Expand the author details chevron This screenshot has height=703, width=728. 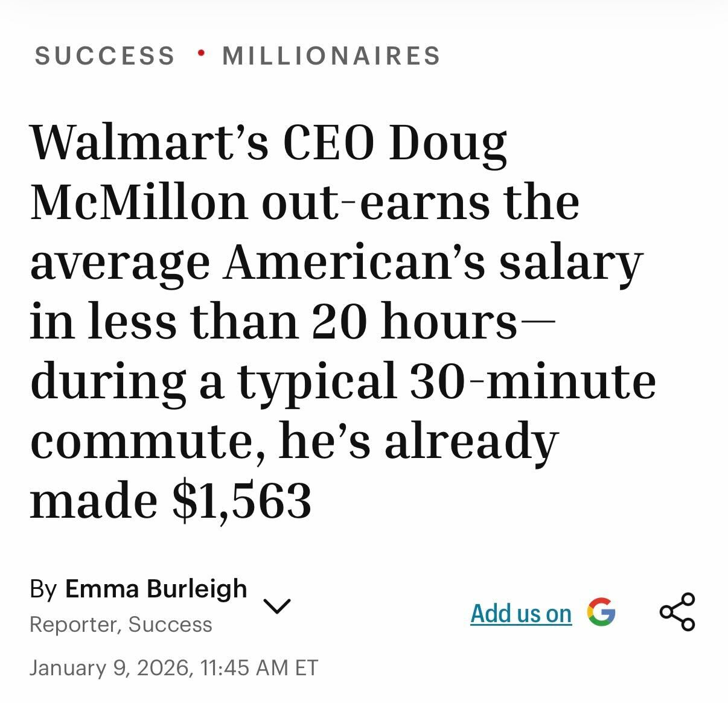[277, 606]
